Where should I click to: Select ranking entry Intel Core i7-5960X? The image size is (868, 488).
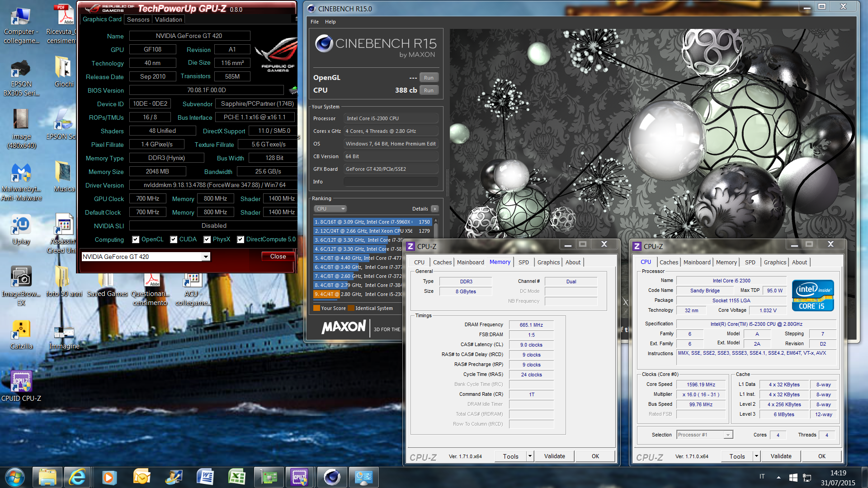[373, 222]
